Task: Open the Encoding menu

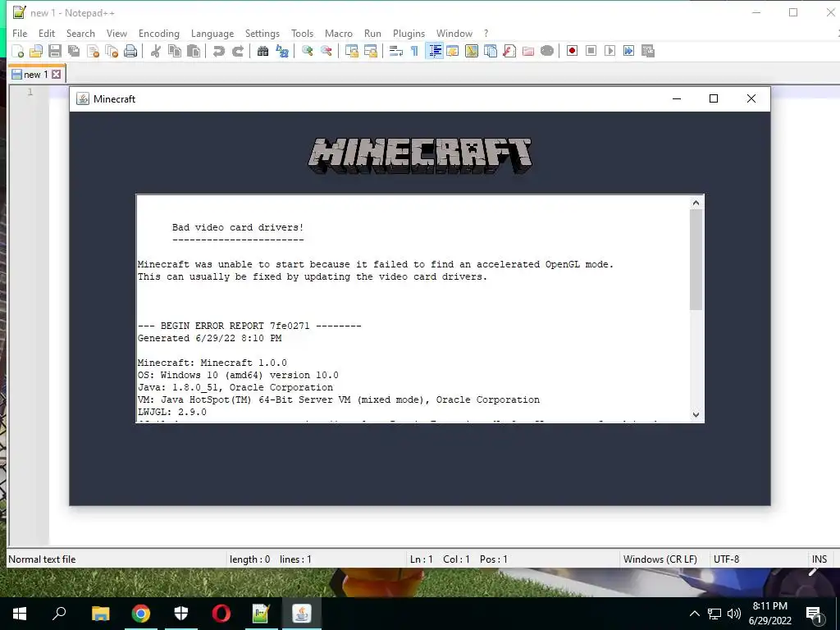Action: point(158,33)
